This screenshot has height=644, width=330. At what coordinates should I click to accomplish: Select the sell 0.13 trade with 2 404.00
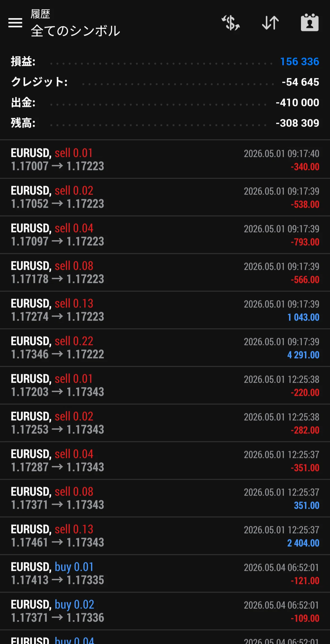coord(165,536)
